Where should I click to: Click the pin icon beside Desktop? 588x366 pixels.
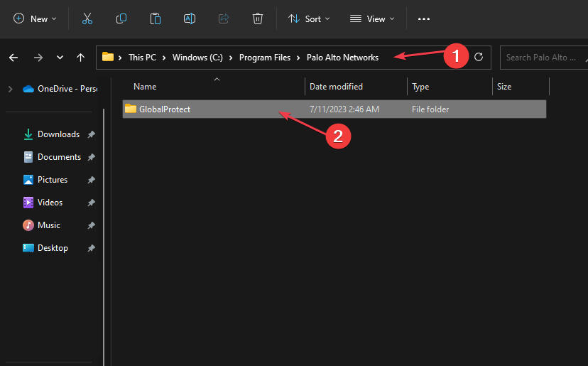pos(91,248)
